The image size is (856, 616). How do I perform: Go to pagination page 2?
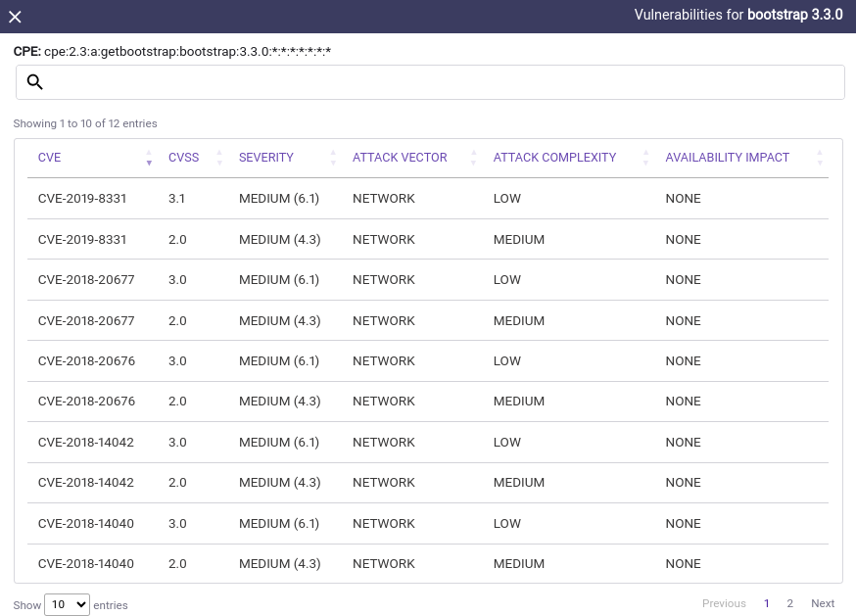point(789,603)
